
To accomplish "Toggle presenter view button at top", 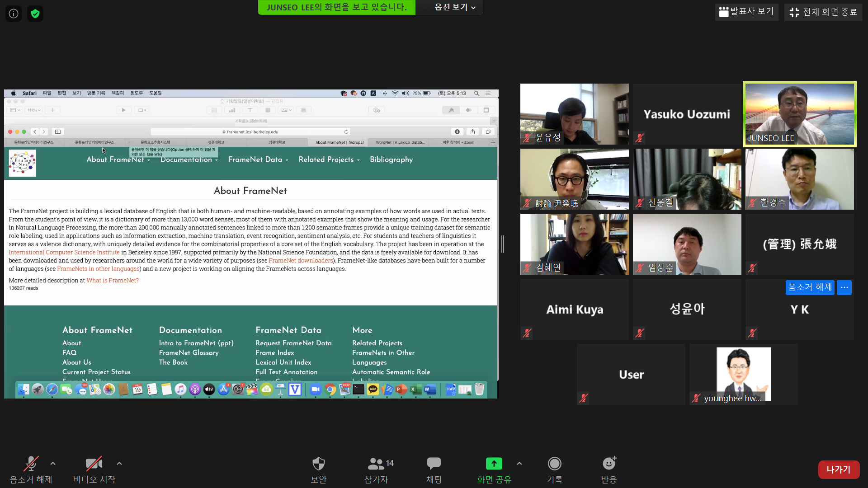I will point(746,12).
